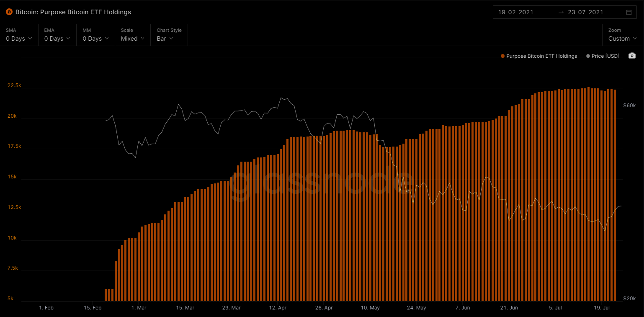The width and height of the screenshot is (644, 317).
Task: Click the 5k left axis label
Action: pyautogui.click(x=10, y=299)
